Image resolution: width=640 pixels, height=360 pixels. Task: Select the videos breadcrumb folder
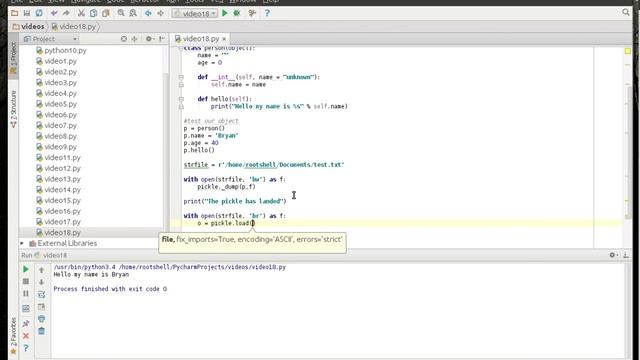click(28, 27)
